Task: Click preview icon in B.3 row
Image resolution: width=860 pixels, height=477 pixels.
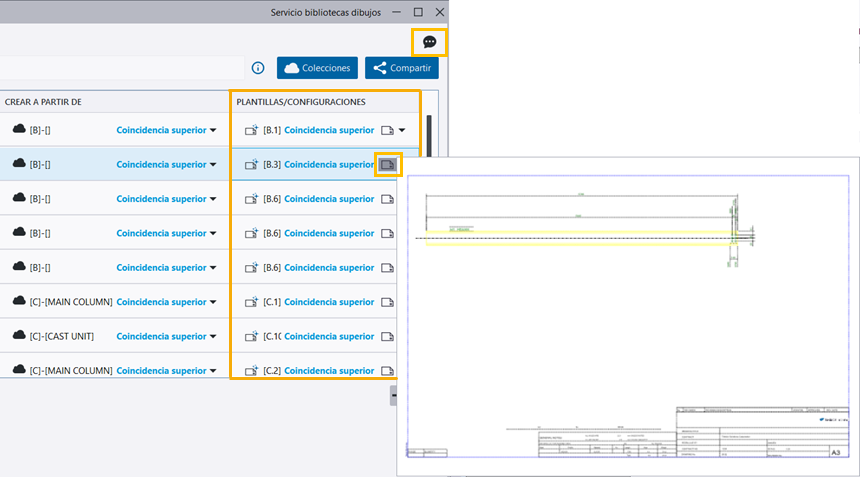Action: [388, 164]
